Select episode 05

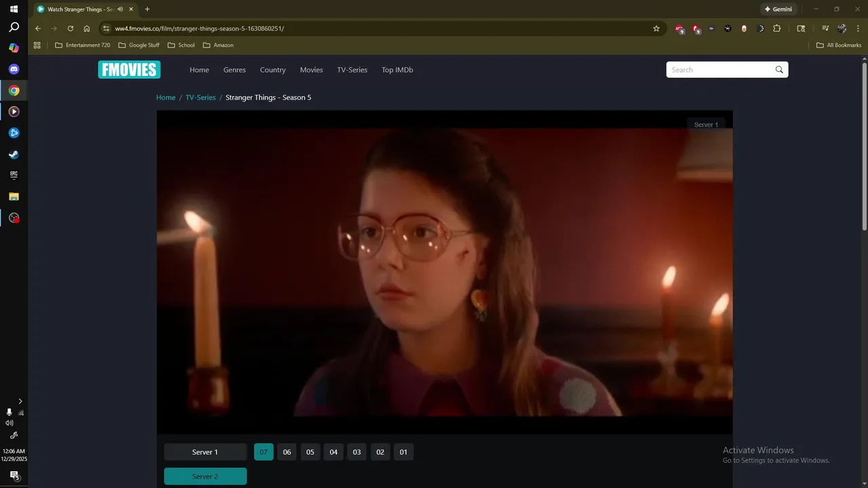click(x=310, y=452)
